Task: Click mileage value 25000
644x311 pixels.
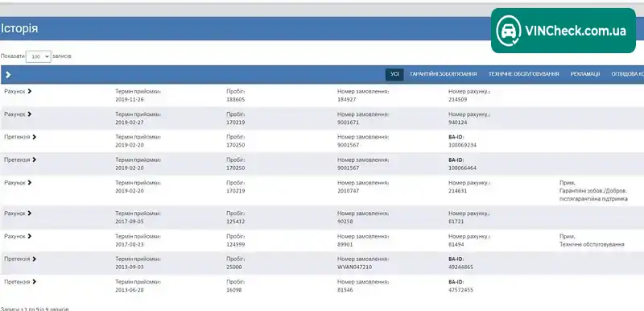Action: pyautogui.click(x=234, y=267)
